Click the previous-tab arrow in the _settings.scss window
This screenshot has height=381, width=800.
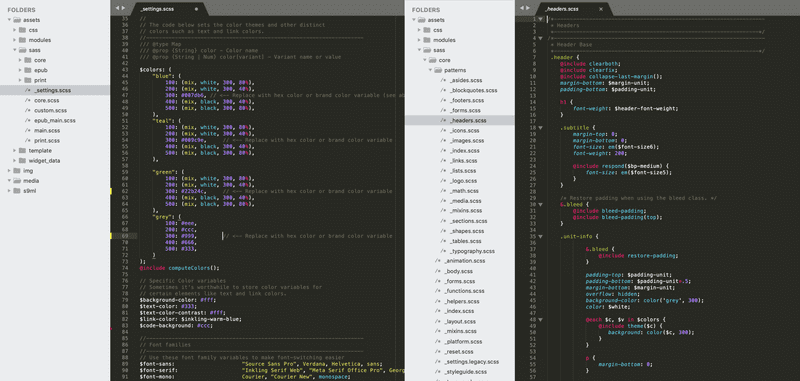[x=117, y=8]
